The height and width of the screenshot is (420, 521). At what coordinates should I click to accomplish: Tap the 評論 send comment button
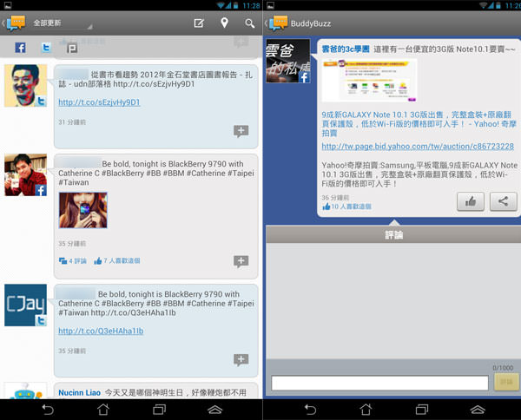505,383
